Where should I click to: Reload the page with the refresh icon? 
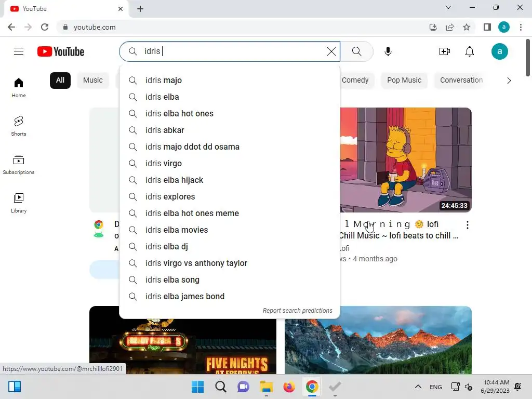45,27
